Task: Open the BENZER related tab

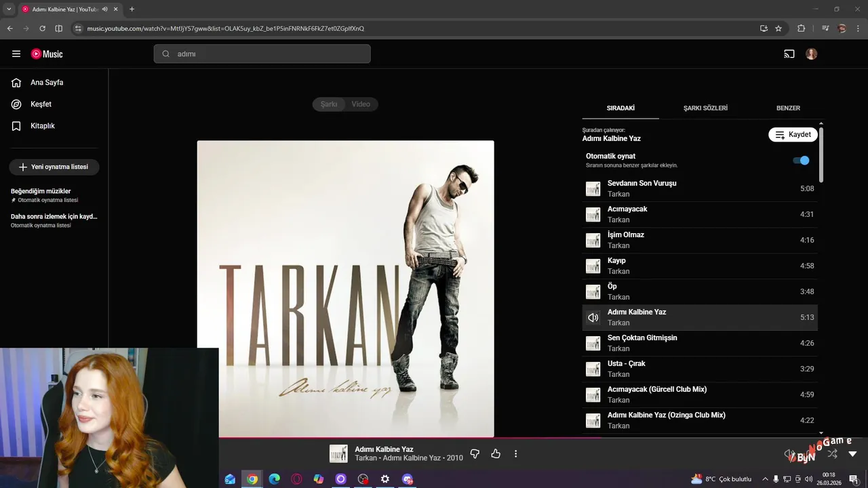Action: (788, 108)
